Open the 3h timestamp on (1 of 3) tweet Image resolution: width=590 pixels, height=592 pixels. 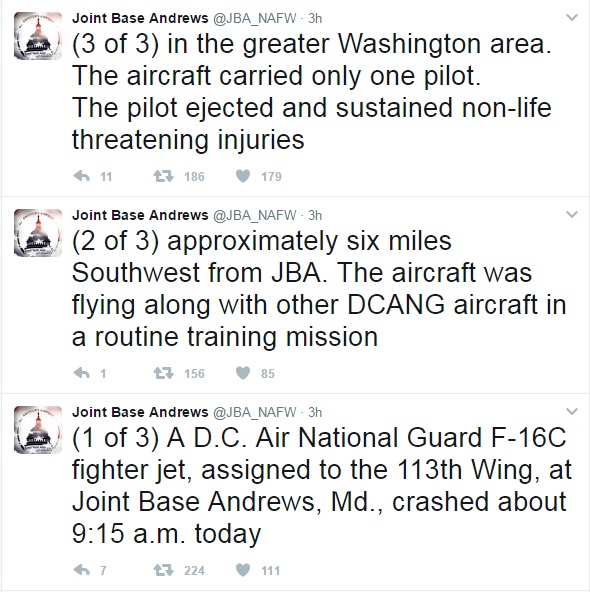(315, 412)
